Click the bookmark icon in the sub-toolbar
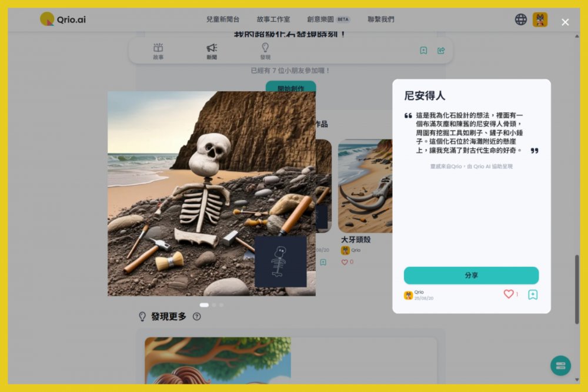Viewport: 588px width, 392px height. [x=423, y=51]
